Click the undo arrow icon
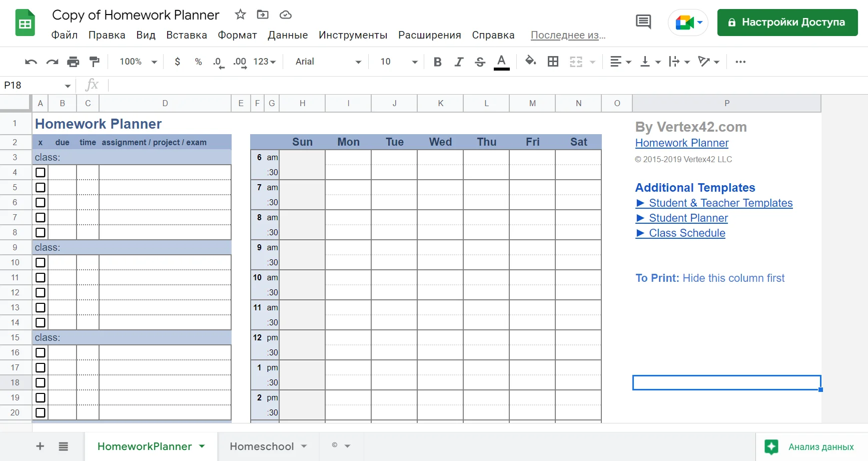Image resolution: width=868 pixels, height=461 pixels. click(x=31, y=62)
